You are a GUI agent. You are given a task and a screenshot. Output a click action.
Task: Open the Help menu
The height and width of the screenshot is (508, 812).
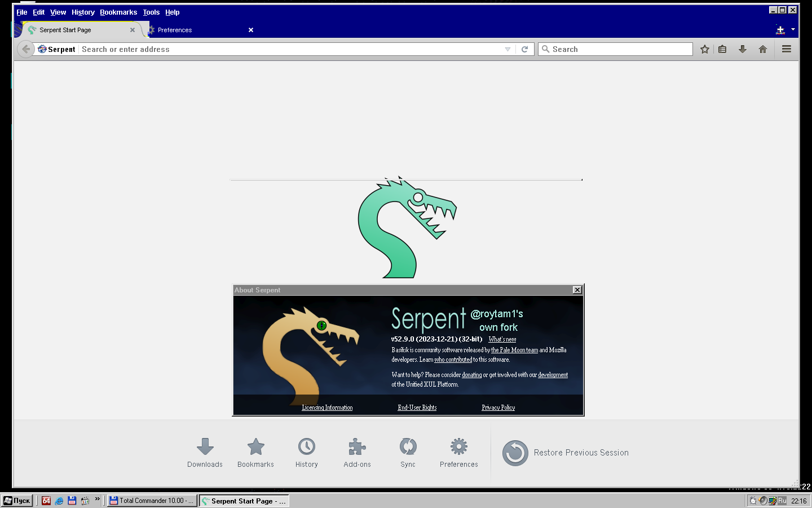pyautogui.click(x=173, y=12)
